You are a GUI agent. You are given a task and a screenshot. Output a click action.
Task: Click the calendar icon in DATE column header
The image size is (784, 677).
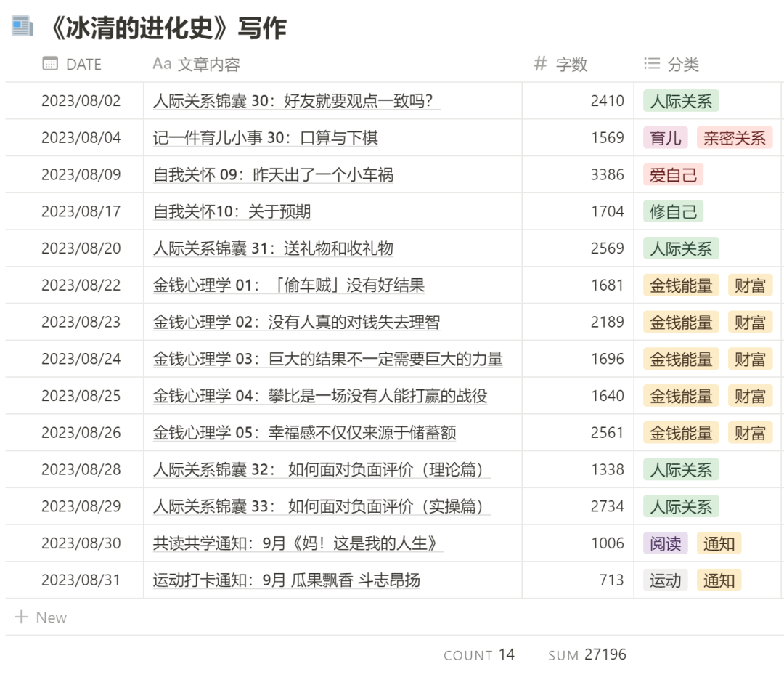point(50,63)
